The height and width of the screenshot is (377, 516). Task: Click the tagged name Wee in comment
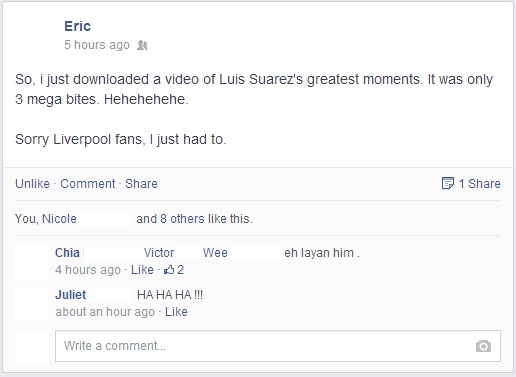(215, 253)
